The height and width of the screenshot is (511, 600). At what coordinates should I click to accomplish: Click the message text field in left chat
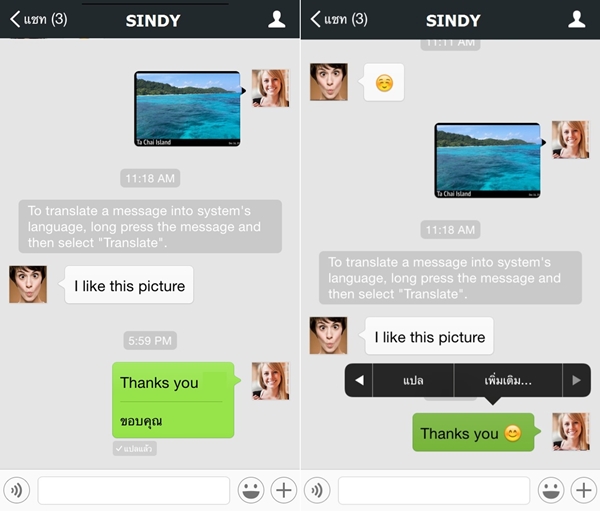coord(134,490)
